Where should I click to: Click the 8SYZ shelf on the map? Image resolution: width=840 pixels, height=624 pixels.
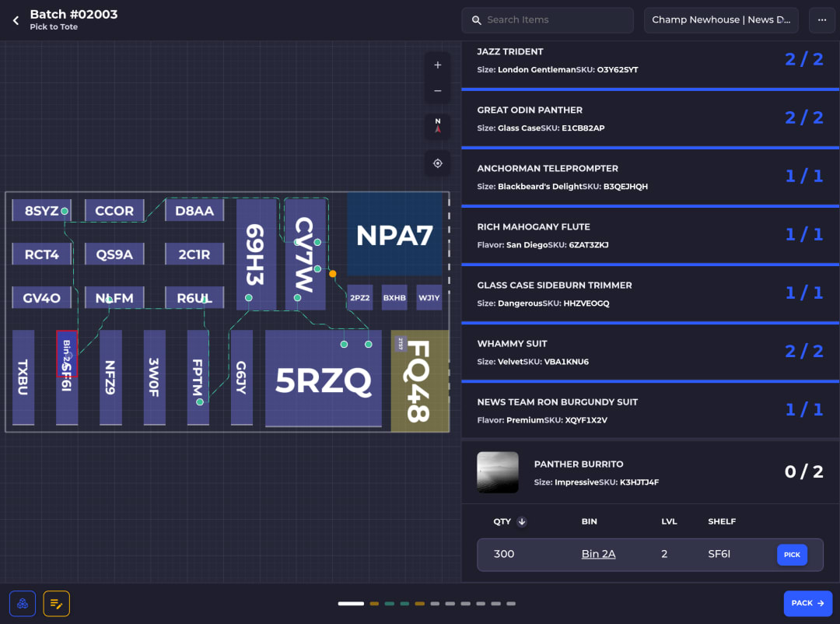coord(42,211)
